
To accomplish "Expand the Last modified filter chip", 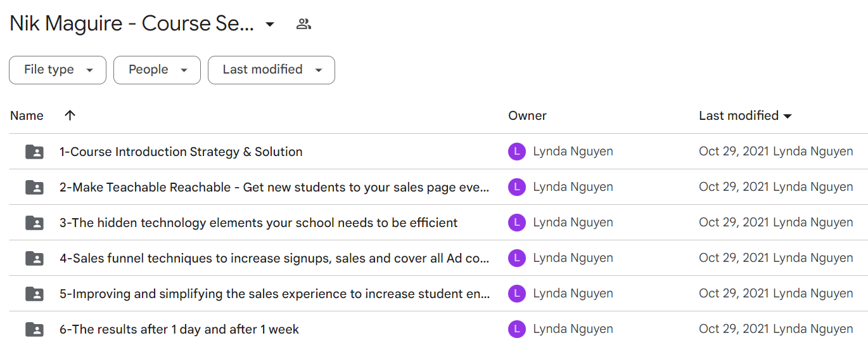I will pos(271,70).
